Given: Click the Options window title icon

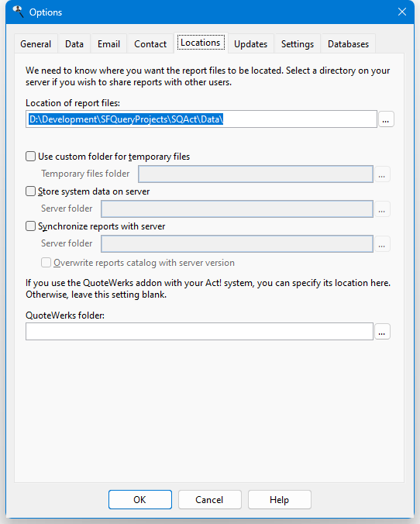Looking at the screenshot, I should point(18,12).
